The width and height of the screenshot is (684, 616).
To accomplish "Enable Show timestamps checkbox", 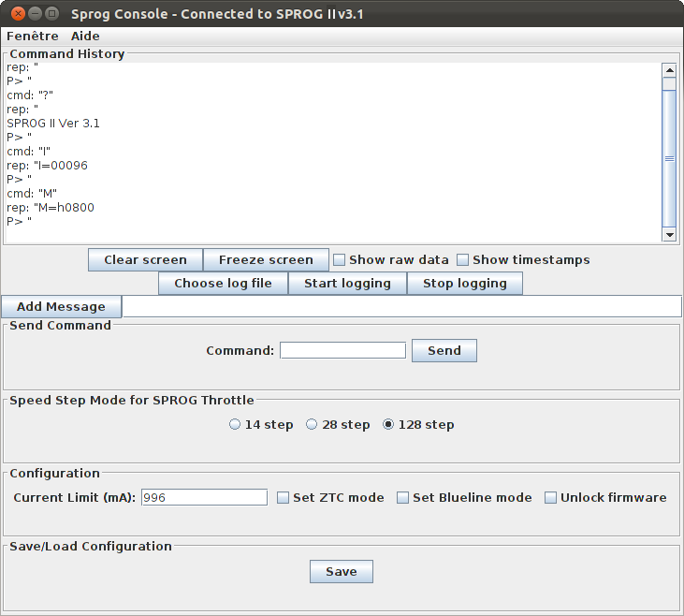I will [x=462, y=260].
